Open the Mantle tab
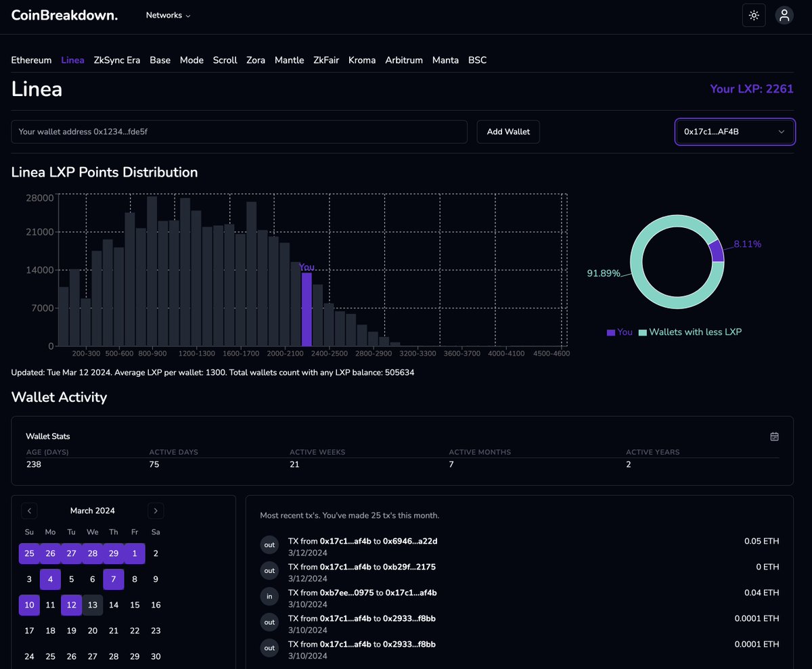The width and height of the screenshot is (812, 669). click(290, 60)
